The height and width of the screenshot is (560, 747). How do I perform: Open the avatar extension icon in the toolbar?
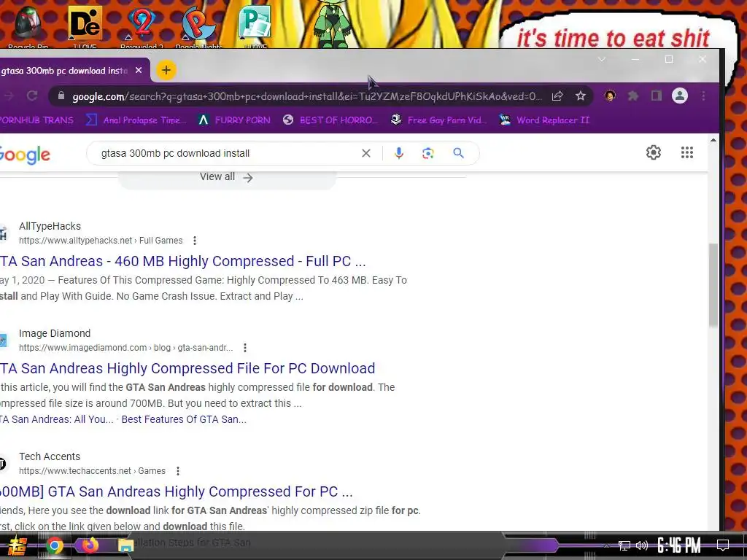coord(610,96)
